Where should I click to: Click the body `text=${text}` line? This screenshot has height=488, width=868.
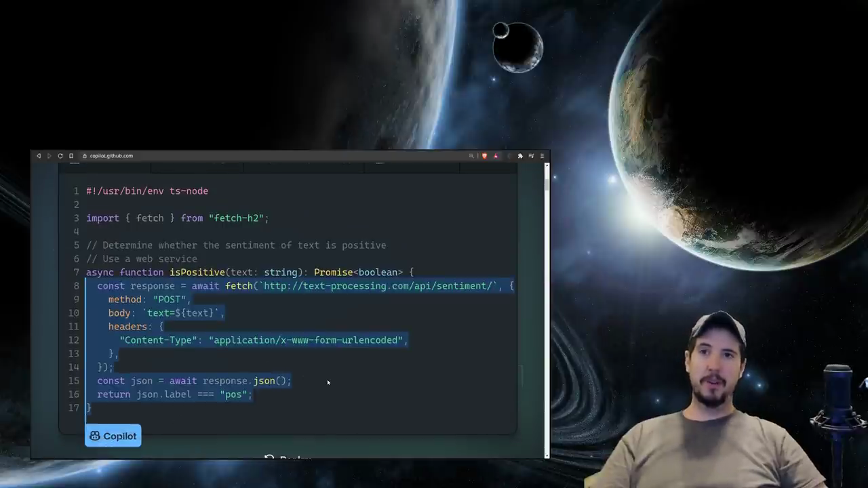[x=166, y=313]
